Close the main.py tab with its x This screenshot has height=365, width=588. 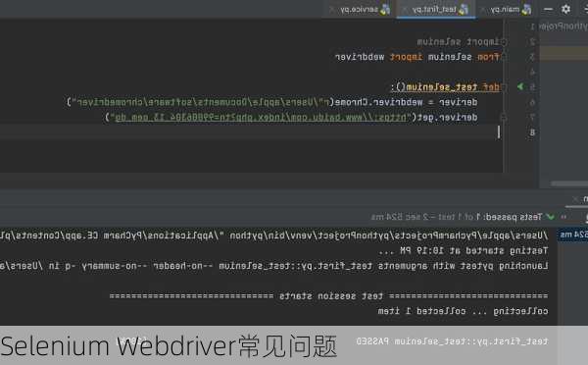[482, 10]
